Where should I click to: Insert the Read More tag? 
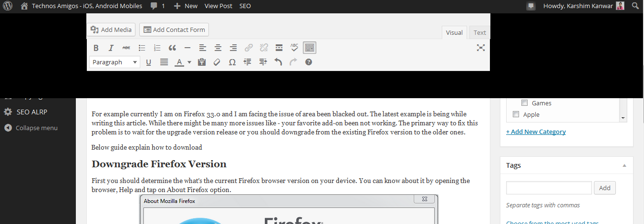tap(279, 48)
